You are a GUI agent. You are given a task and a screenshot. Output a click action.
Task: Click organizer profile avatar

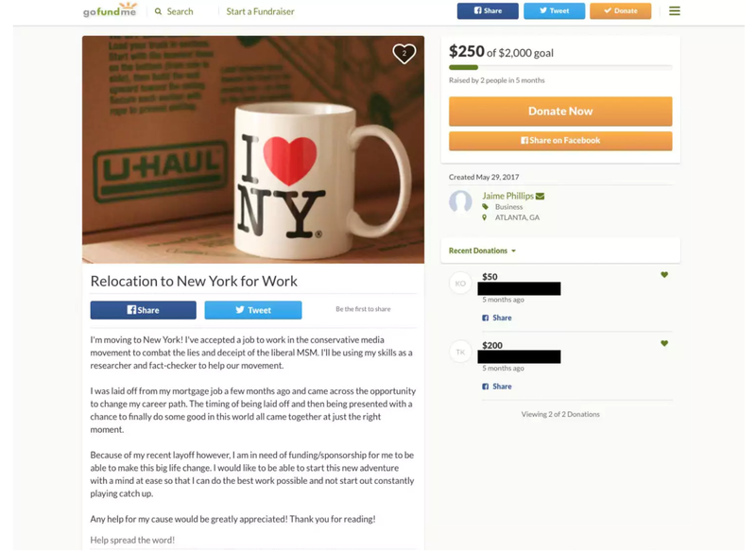(460, 201)
